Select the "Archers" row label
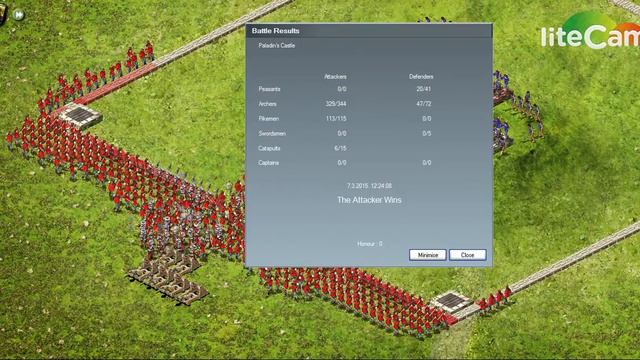The height and width of the screenshot is (360, 640). [267, 104]
